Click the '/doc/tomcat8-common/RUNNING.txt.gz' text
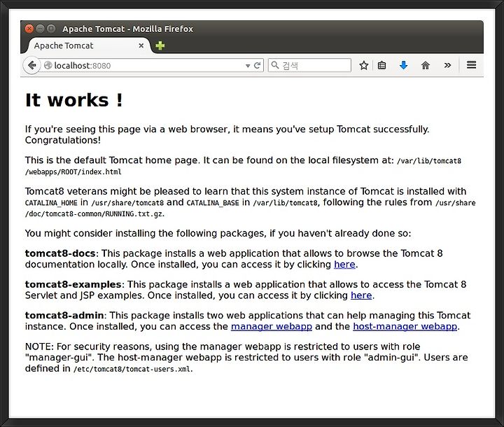The width and height of the screenshot is (504, 427). pyautogui.click(x=94, y=213)
